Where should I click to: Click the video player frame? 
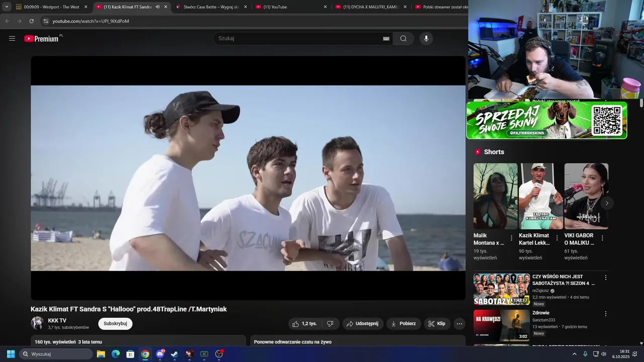point(248,178)
